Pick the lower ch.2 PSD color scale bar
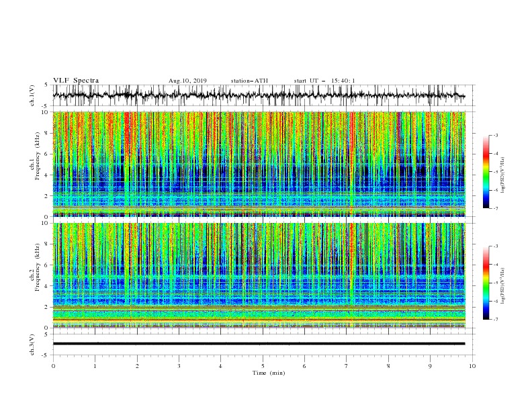 486,283
